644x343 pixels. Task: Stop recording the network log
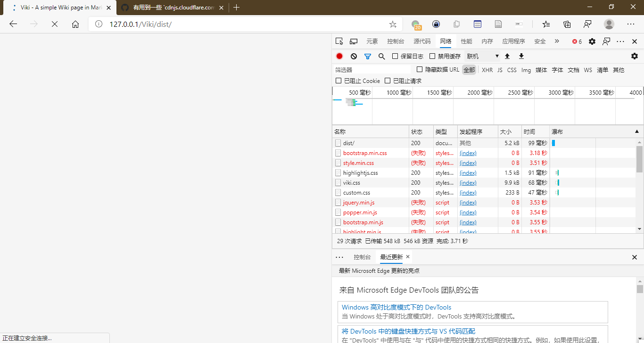tap(339, 56)
